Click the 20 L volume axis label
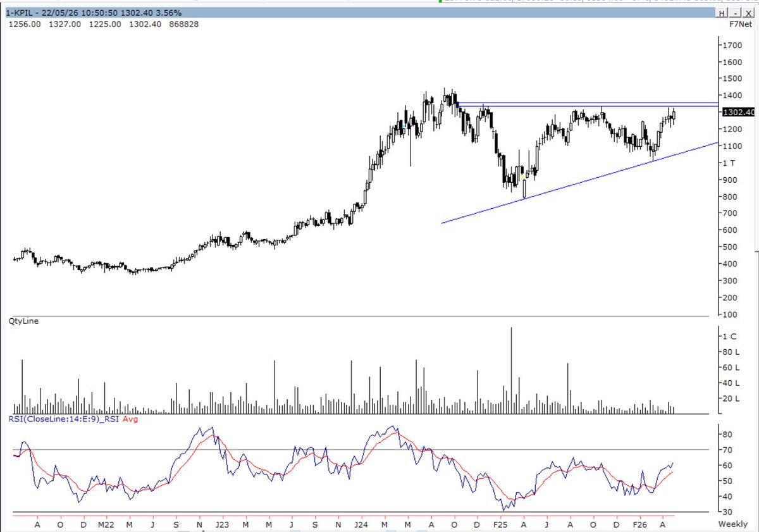This screenshot has height=532, width=759. pos(731,399)
